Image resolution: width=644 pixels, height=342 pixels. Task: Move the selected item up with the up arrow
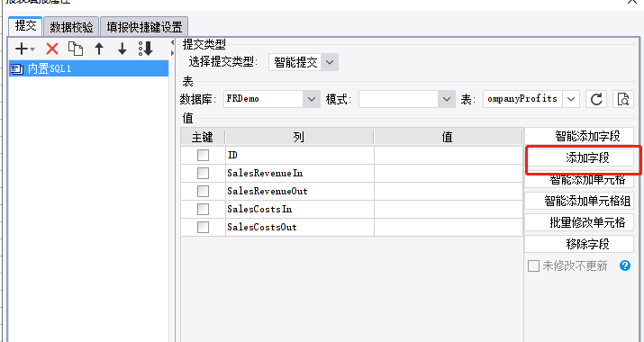pyautogui.click(x=99, y=49)
